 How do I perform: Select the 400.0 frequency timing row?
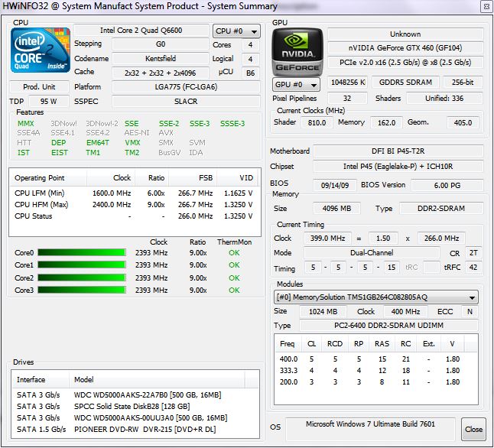(376, 359)
